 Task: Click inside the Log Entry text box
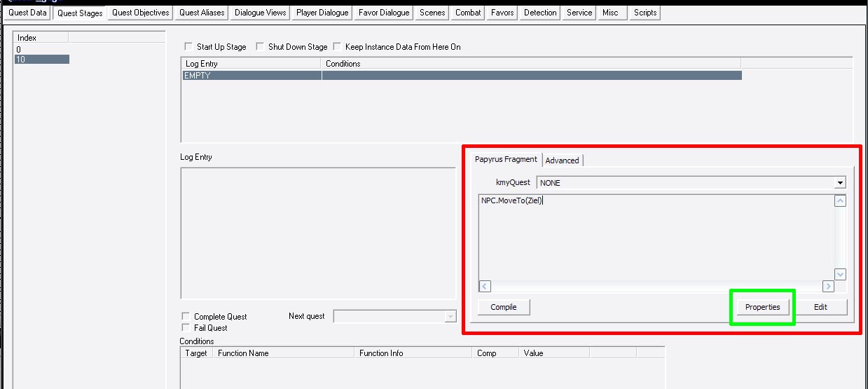tap(317, 233)
